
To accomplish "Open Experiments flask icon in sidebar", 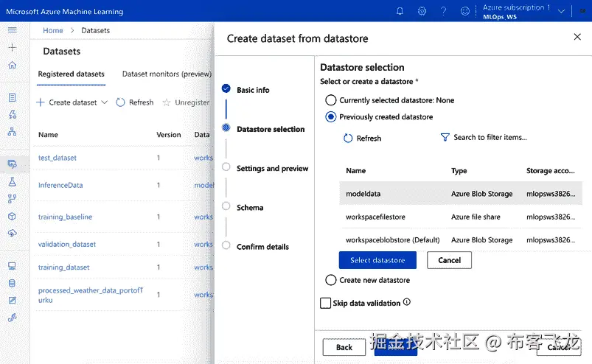I will (x=12, y=181).
